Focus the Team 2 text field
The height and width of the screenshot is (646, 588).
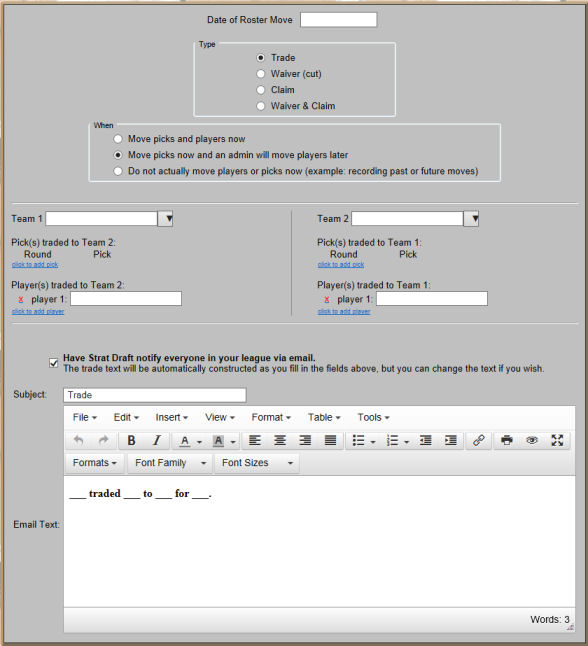(407, 219)
